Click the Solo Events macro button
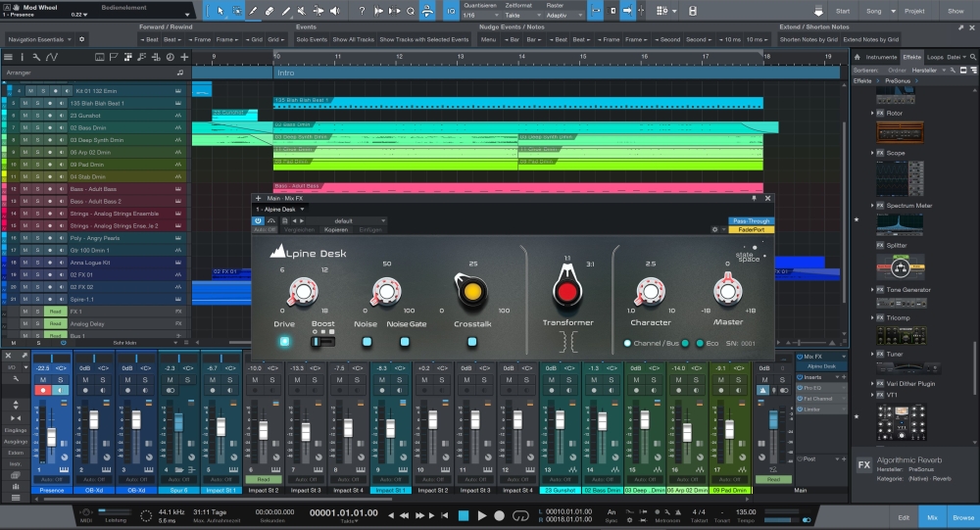The width and height of the screenshot is (980, 530). coord(312,39)
